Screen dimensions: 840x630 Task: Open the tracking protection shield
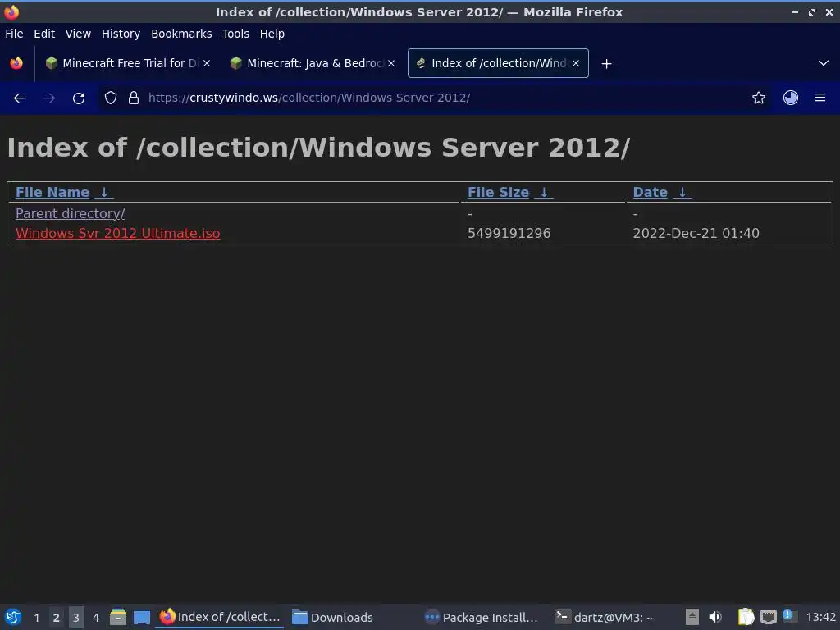[111, 98]
